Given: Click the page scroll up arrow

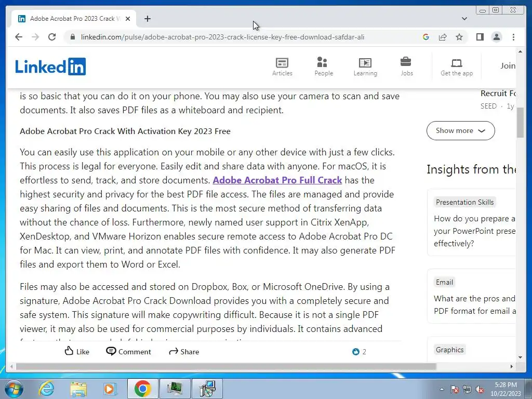Looking at the screenshot, I should [x=520, y=51].
